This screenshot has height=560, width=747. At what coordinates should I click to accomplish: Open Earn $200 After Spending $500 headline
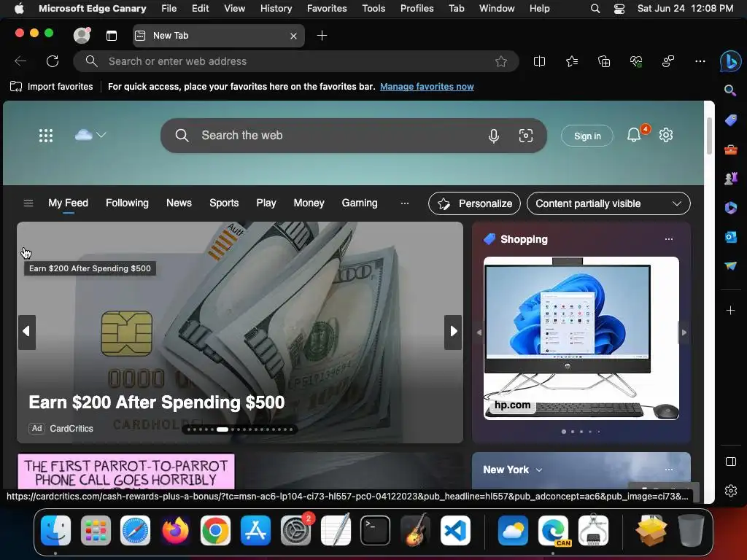tap(156, 402)
